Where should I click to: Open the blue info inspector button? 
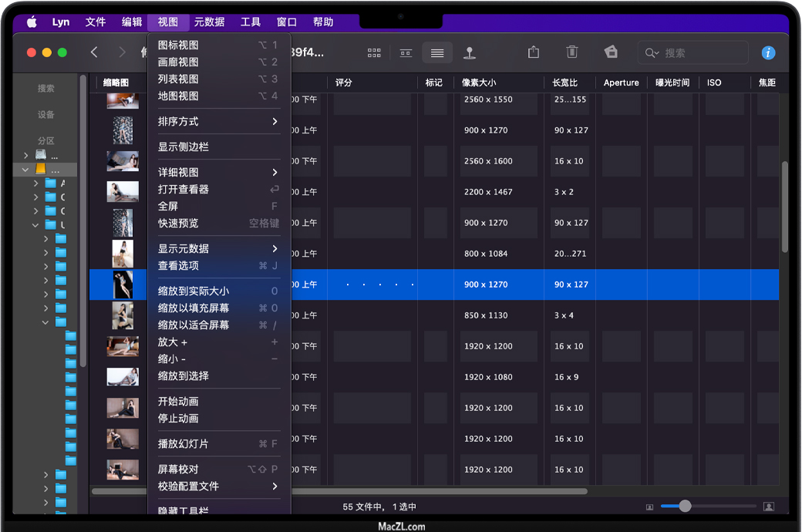[x=768, y=52]
